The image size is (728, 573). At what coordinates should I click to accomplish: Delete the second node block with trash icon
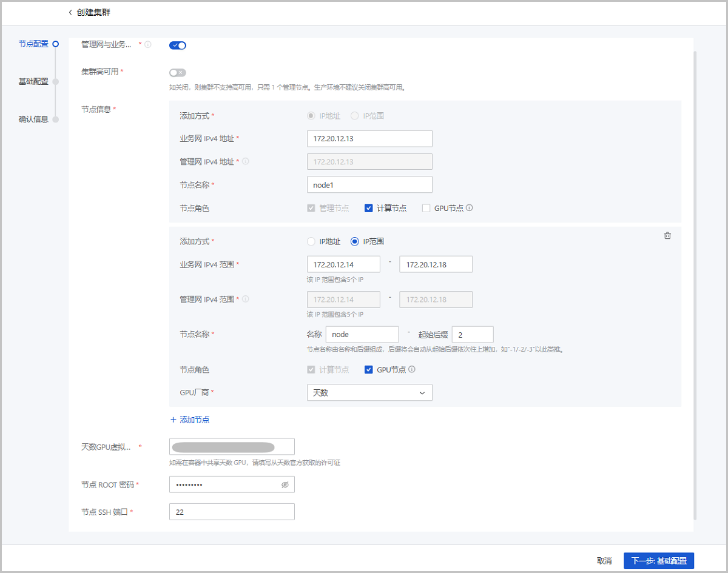667,236
